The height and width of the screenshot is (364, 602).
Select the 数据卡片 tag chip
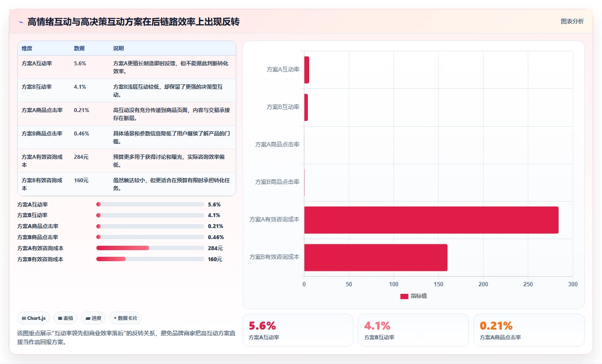tap(125, 318)
